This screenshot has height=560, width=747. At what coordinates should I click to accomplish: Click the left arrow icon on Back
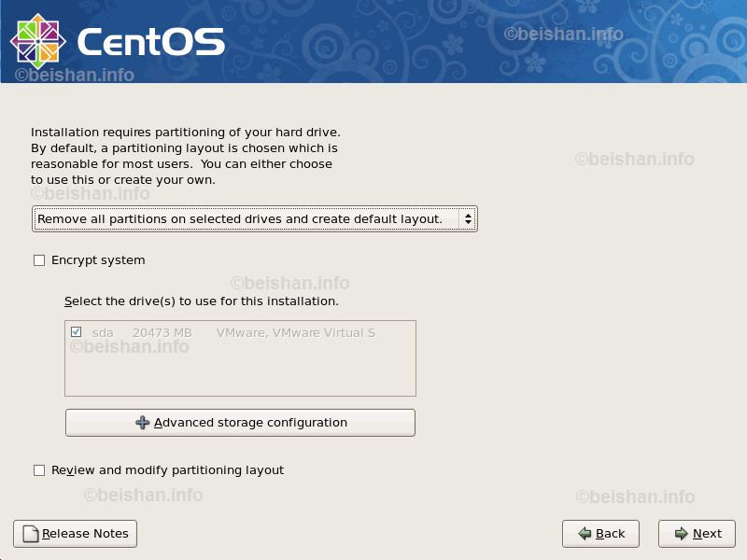pos(585,534)
